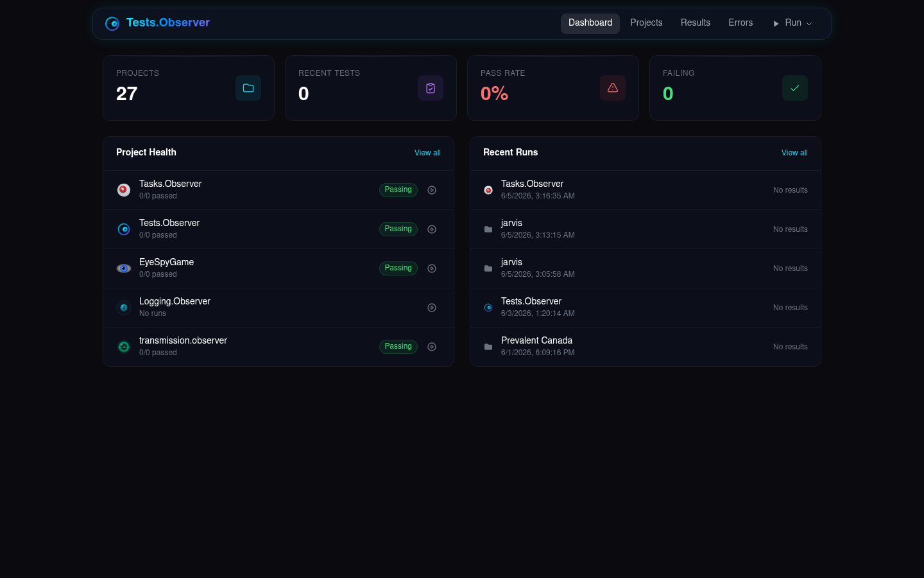Viewport: 924px width, 578px height.
Task: Open transmission.observer project name
Action: point(183,340)
